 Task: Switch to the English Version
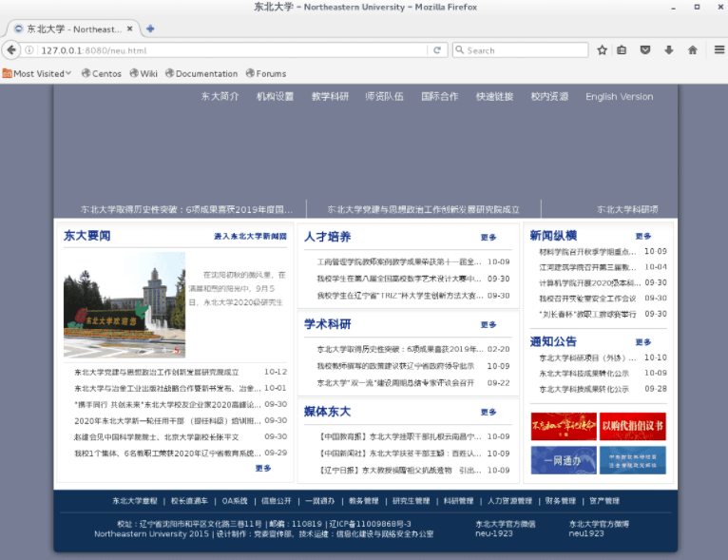pyautogui.click(x=620, y=97)
